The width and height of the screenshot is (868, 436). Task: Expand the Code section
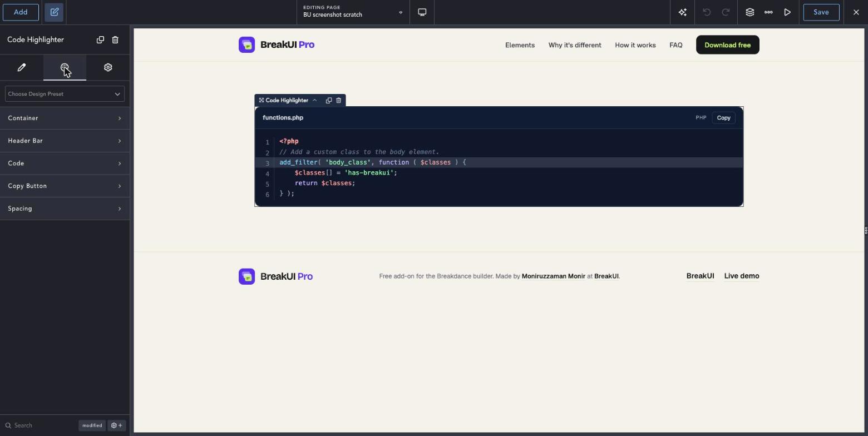pyautogui.click(x=65, y=163)
